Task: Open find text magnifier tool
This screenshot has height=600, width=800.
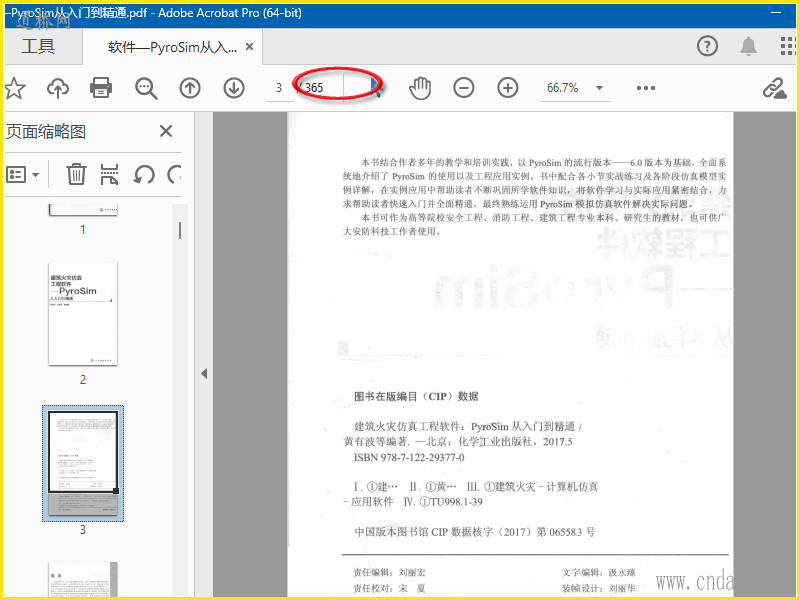Action: tap(146, 88)
